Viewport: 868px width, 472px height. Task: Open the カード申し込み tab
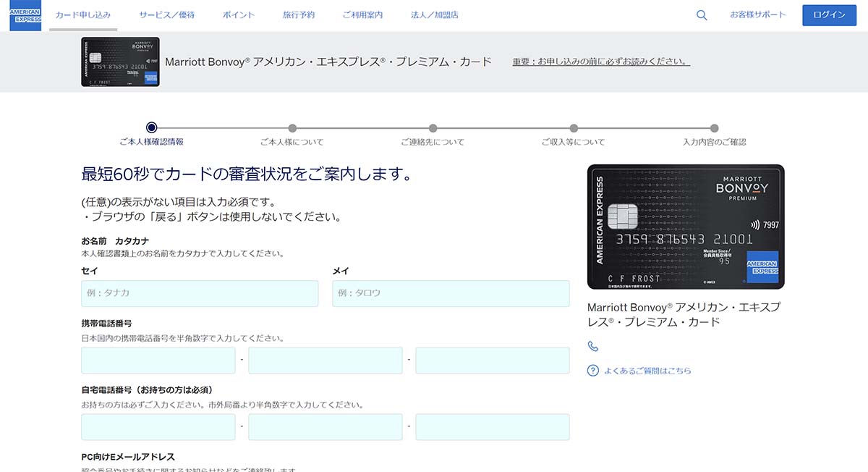83,15
